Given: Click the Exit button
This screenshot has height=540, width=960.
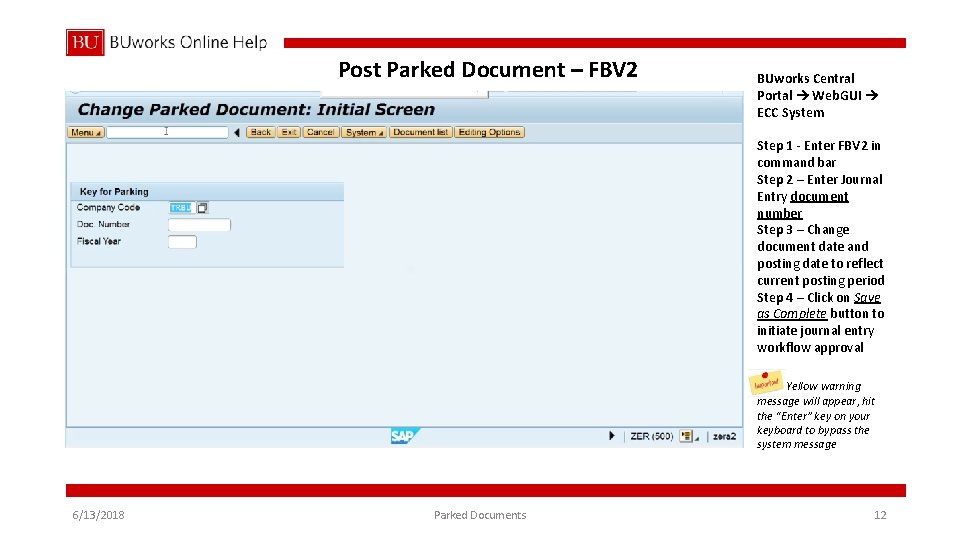Looking at the screenshot, I should click(x=289, y=132).
